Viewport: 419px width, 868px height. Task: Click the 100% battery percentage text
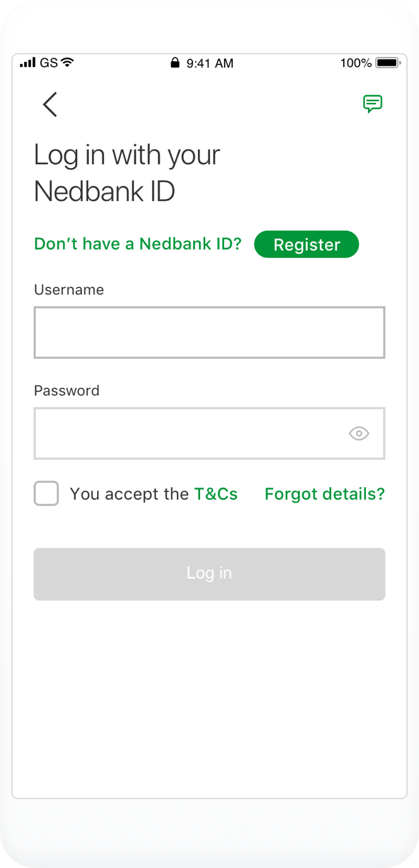(356, 63)
